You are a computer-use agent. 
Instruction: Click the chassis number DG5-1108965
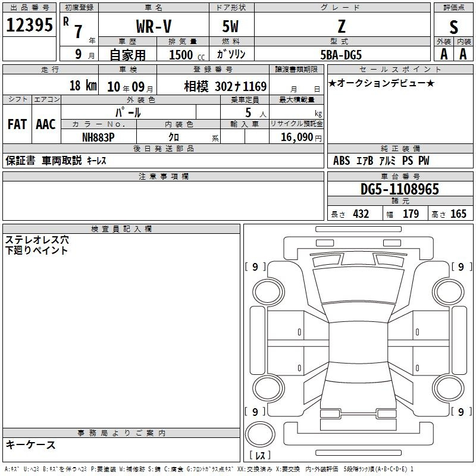click(399, 189)
